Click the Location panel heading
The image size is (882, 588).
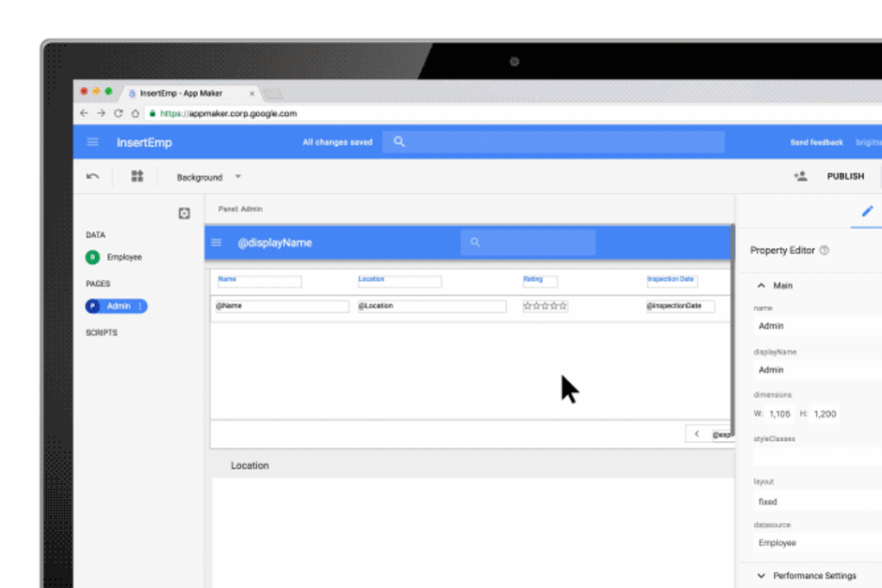click(x=250, y=465)
